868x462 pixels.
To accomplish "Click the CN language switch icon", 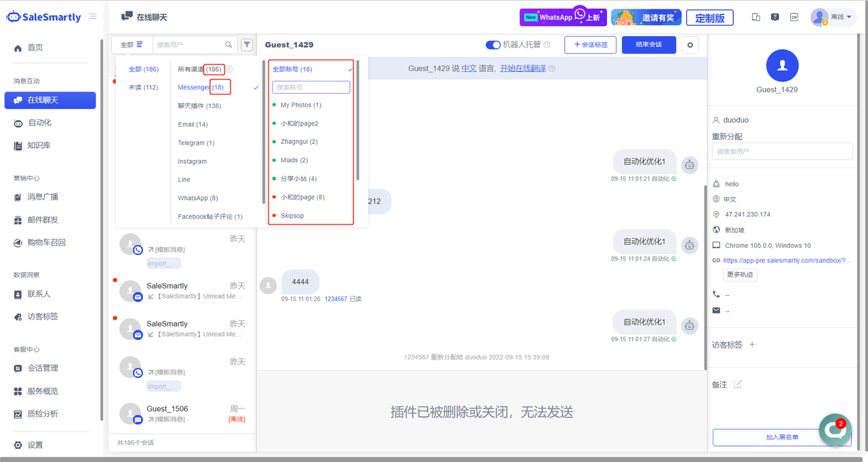I will point(794,18).
